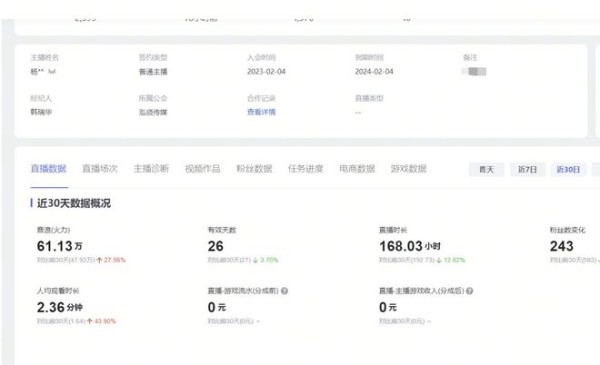Viewport: 600px width, 365px height.
Task: Open the 视频作品 tab
Action: 202,169
